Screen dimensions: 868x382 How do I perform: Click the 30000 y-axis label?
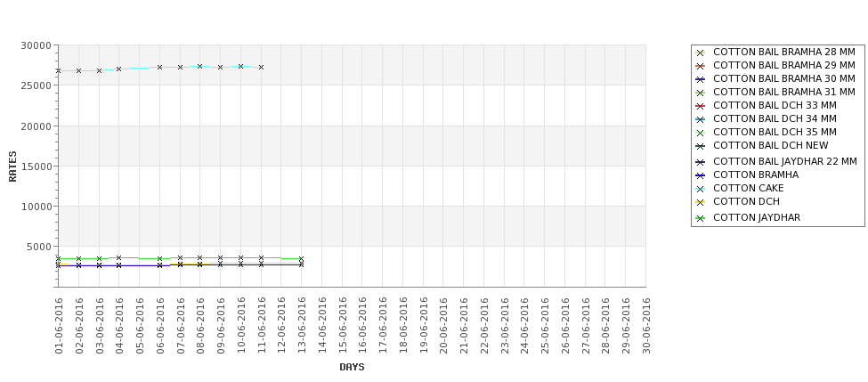tap(36, 45)
